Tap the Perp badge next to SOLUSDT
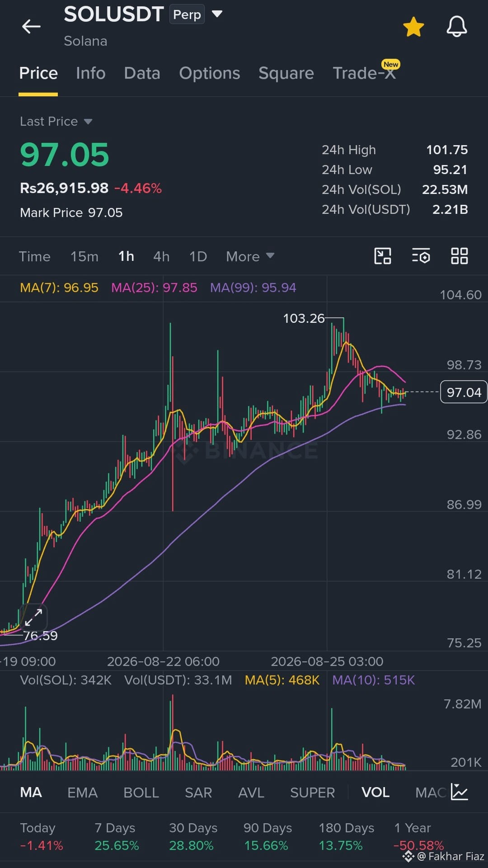 point(187,14)
